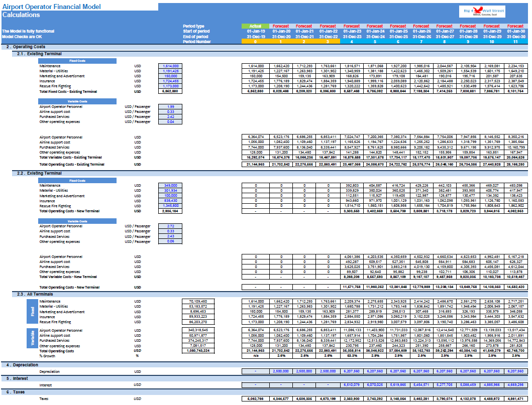Screen dimensions: 532x405
Task: Click the vertical Fixed label block
Action: coord(32,312)
